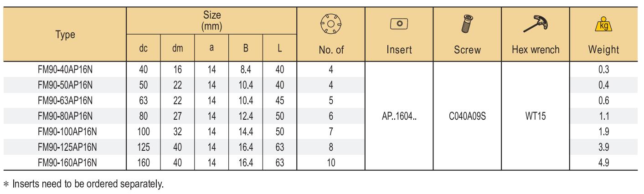Image resolution: width=644 pixels, height=194 pixels.
Task: Select the Type column header
Action: [65, 35]
